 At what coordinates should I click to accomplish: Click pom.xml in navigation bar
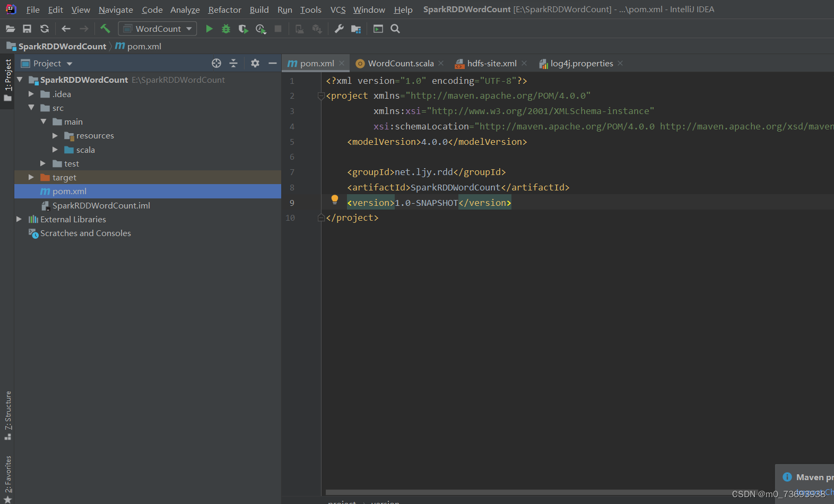point(138,47)
